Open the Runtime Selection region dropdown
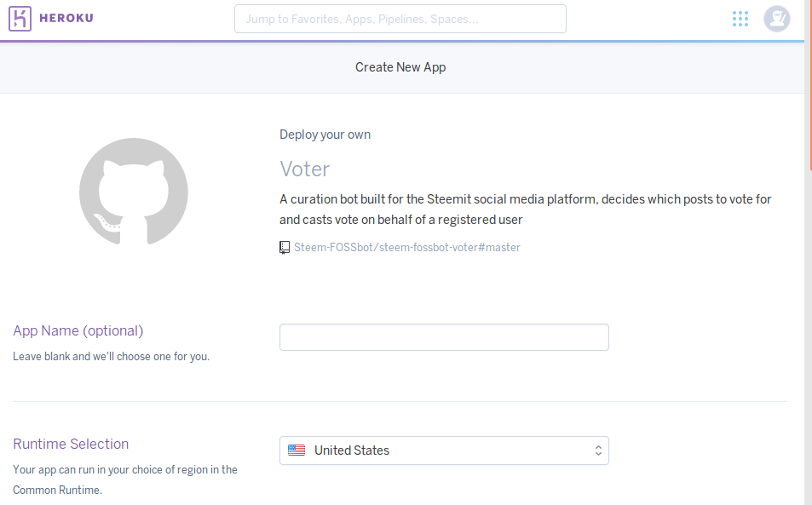Image resolution: width=812 pixels, height=505 pixels. pyautogui.click(x=444, y=450)
